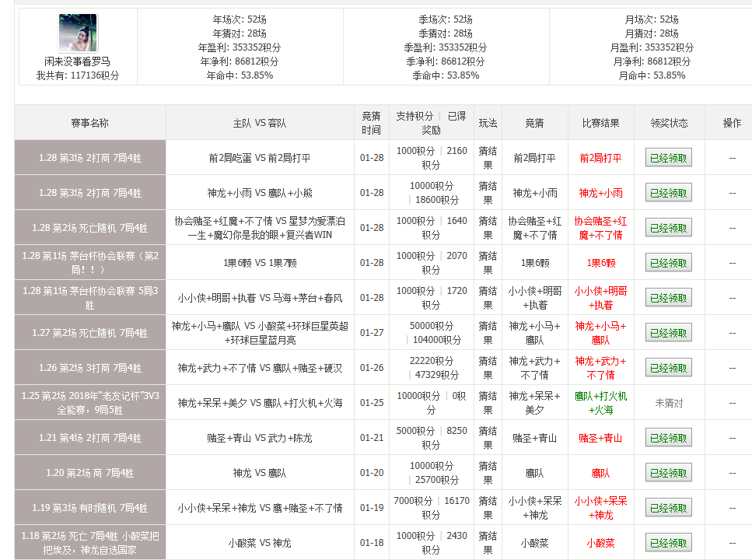Image resolution: width=752 pixels, height=560 pixels.
Task: Click the 未猜对 status text
Action: [667, 402]
